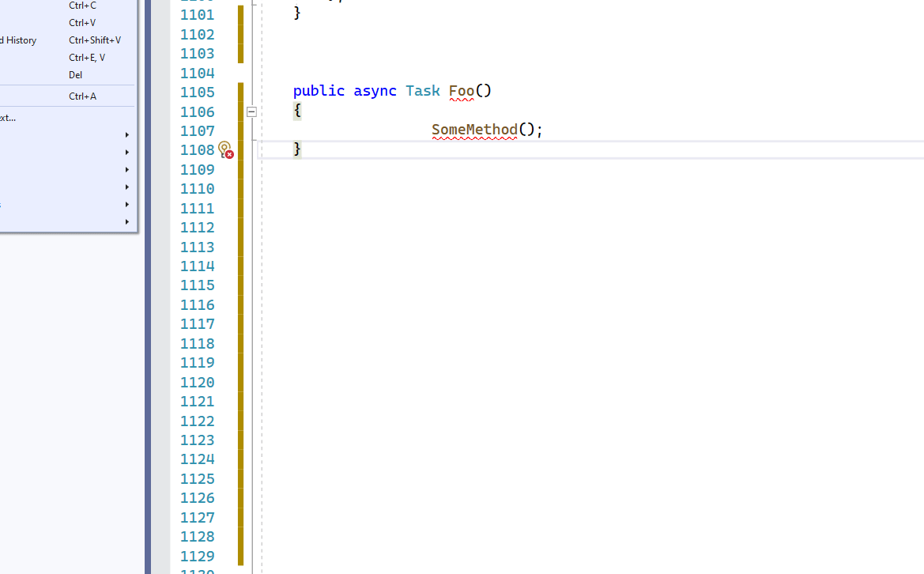Place cursor on the async keyword
Viewport: 924px width, 574px height.
[x=375, y=91]
